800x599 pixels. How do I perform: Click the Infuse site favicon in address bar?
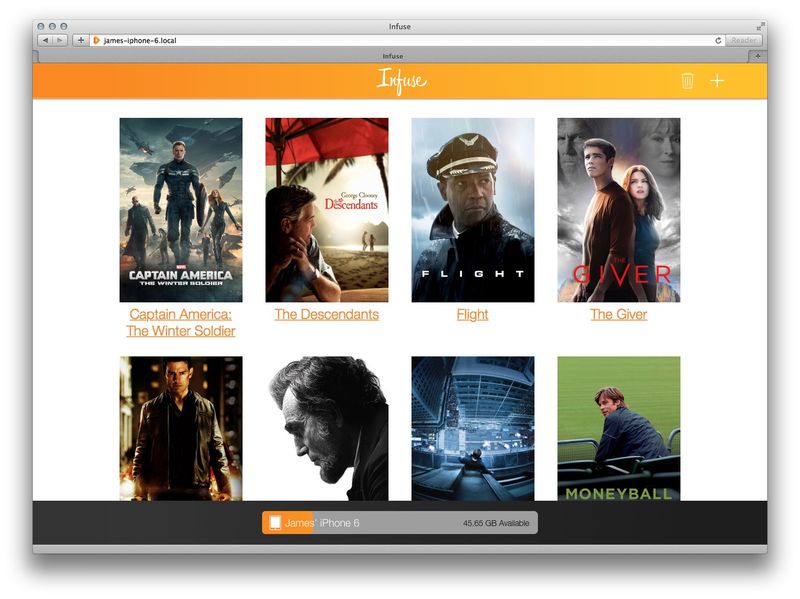[96, 40]
